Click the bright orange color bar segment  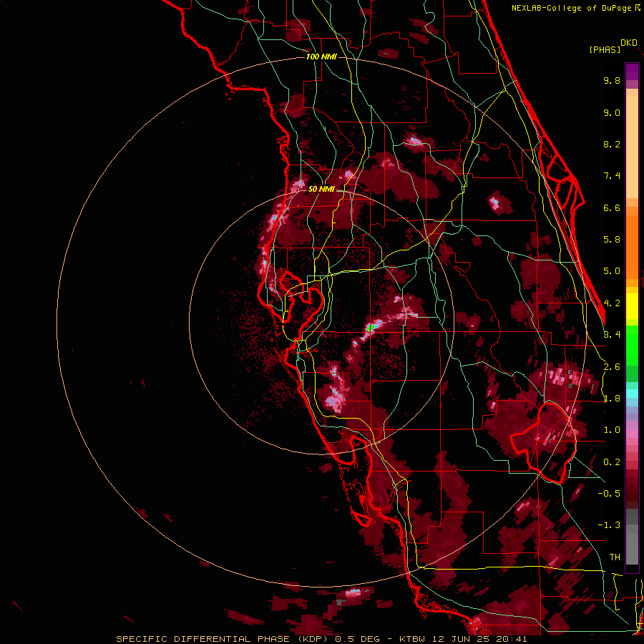point(632,246)
